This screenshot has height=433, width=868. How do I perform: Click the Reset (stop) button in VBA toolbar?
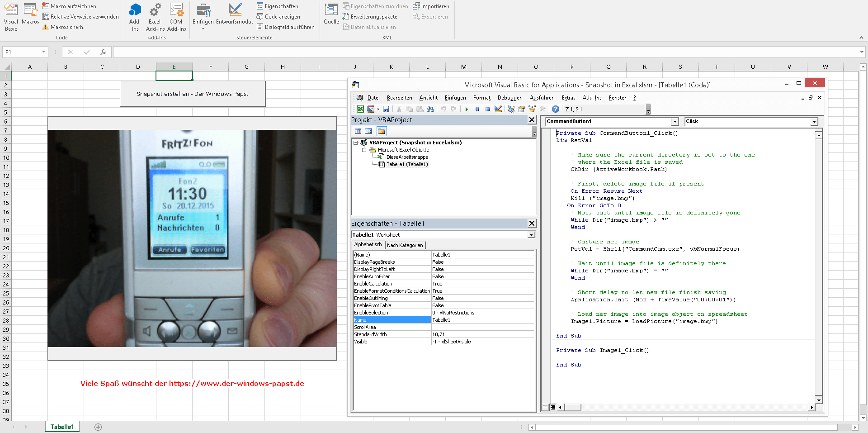(x=487, y=109)
